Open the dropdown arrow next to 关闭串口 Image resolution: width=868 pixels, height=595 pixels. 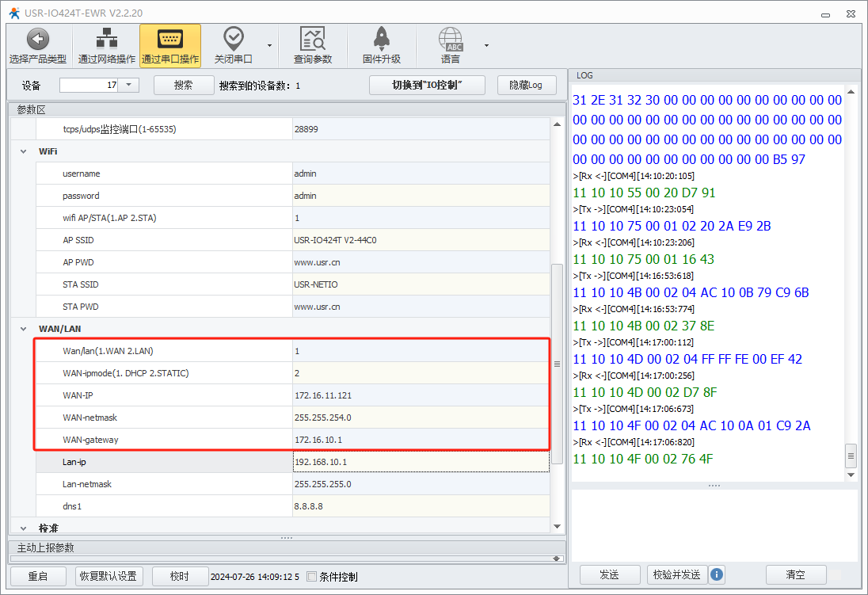(269, 45)
